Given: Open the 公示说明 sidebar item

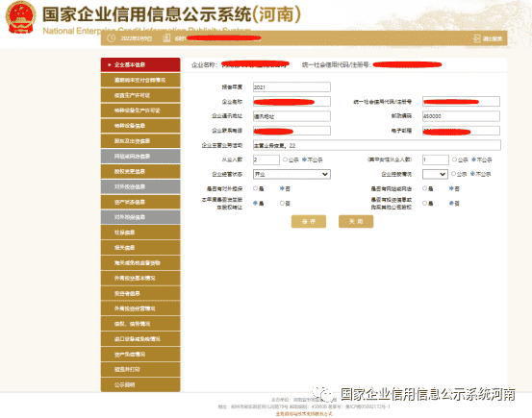Looking at the screenshot, I should [140, 384].
